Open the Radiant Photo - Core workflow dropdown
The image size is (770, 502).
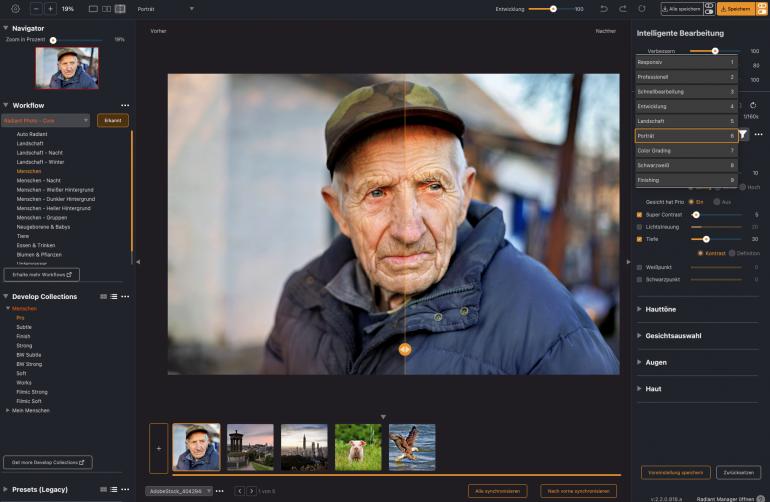tap(46, 120)
